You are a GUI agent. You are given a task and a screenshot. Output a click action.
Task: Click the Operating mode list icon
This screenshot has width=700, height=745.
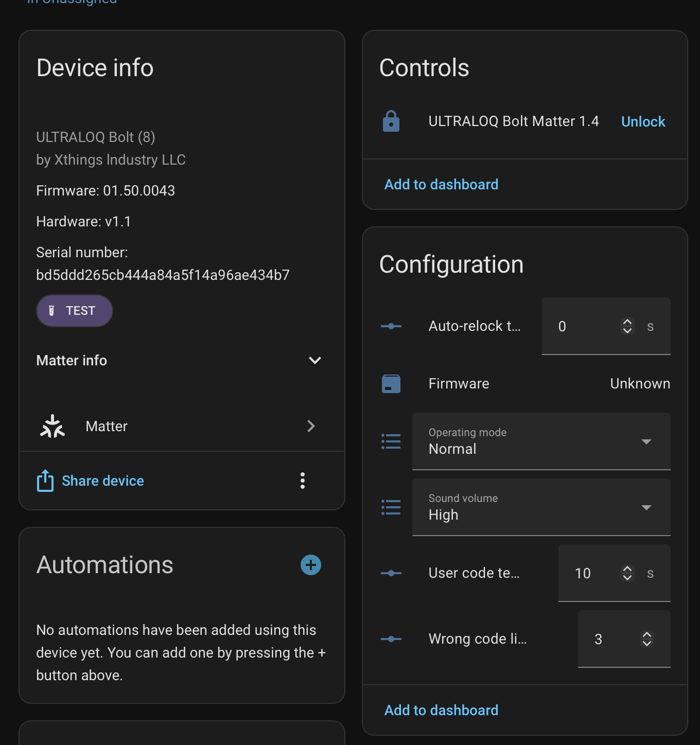tap(391, 441)
